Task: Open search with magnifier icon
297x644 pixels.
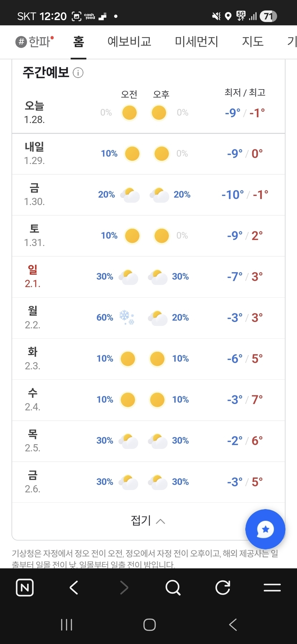Action: (173, 587)
